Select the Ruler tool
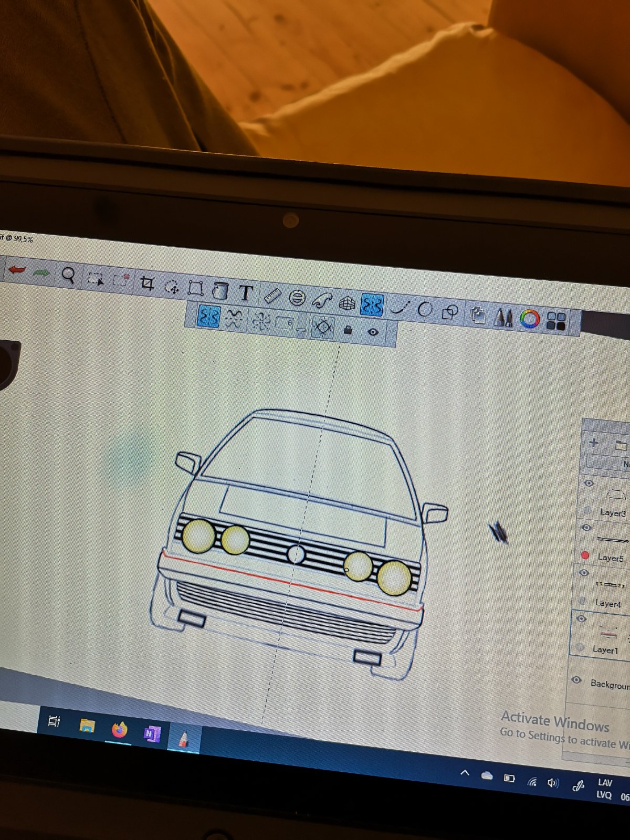 [272, 296]
